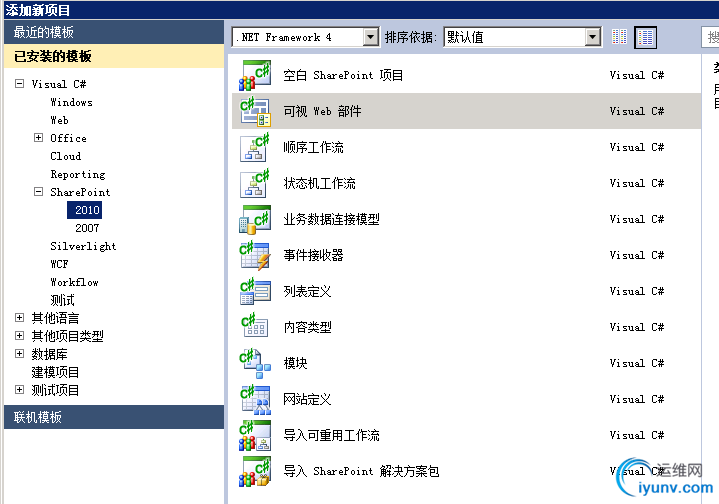
Task: Click the 状态机工作流 name text
Action: (319, 183)
